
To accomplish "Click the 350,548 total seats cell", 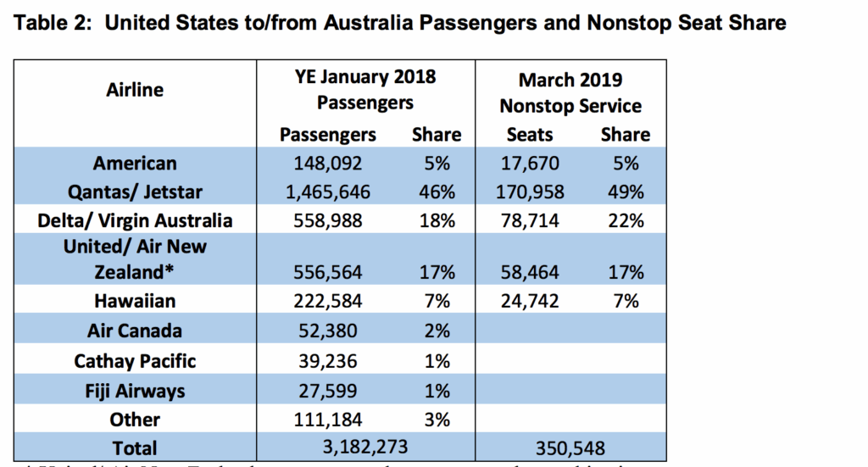I will (570, 447).
